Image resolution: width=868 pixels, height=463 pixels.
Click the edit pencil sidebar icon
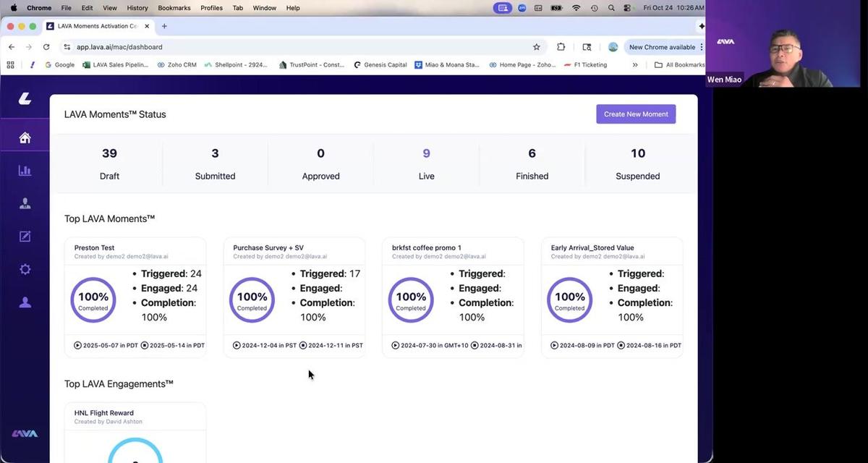coord(25,237)
